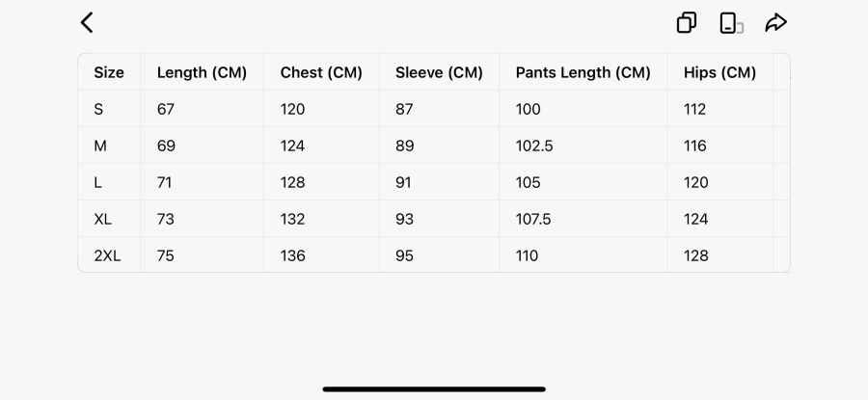Click the copy table icon
Screen dimensions: 868x400
coord(687,23)
